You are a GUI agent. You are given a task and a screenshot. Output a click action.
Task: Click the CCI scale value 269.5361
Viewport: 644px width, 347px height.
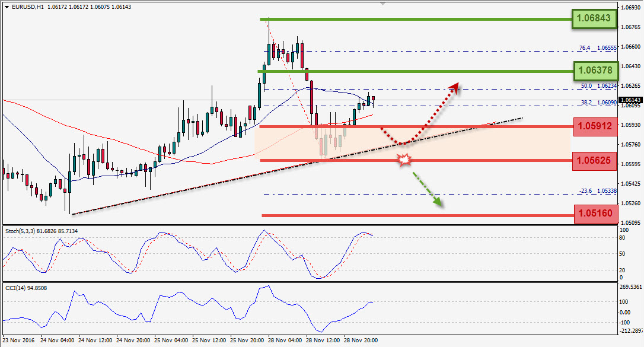(630, 287)
